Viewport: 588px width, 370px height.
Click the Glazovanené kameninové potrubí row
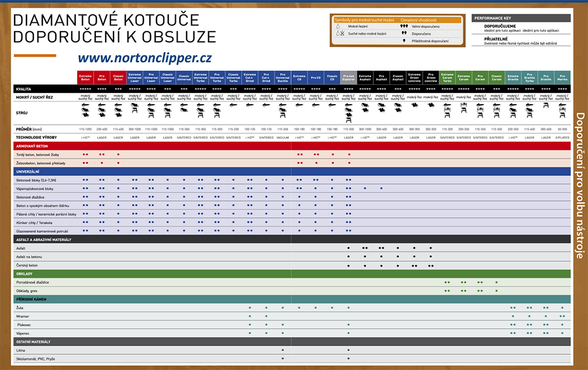[292, 231]
